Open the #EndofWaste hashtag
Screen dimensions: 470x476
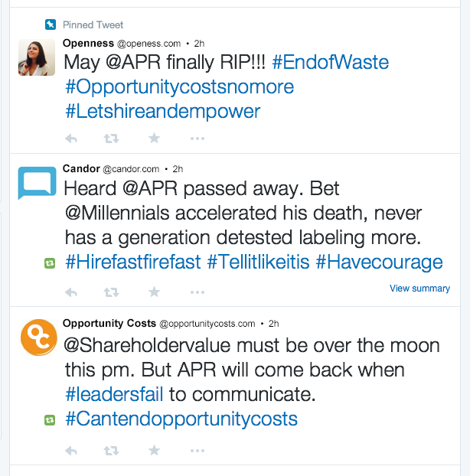tap(331, 61)
